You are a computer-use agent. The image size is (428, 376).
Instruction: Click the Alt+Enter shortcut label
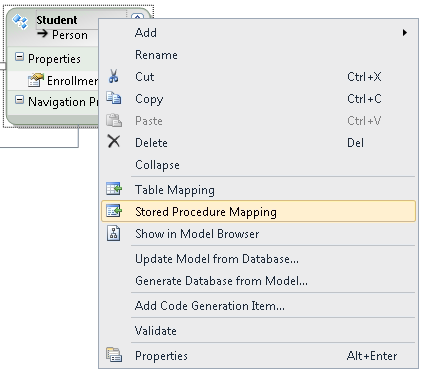pos(372,356)
